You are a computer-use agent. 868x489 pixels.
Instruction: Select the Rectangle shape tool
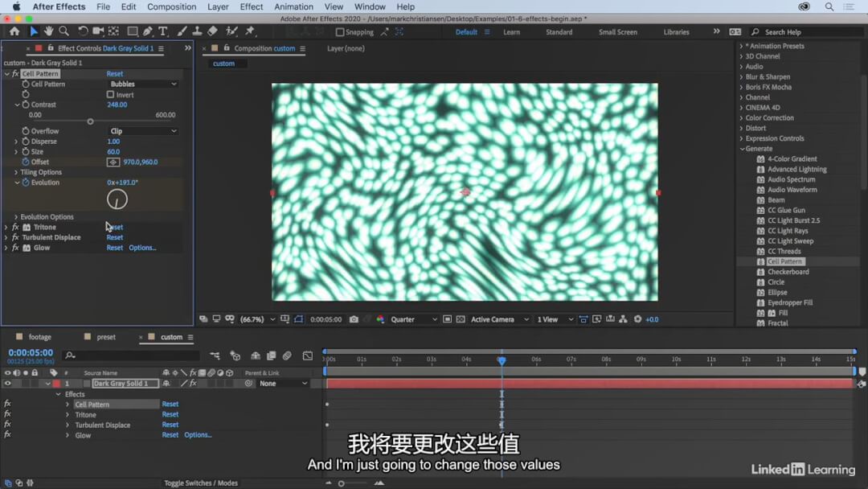click(x=133, y=31)
